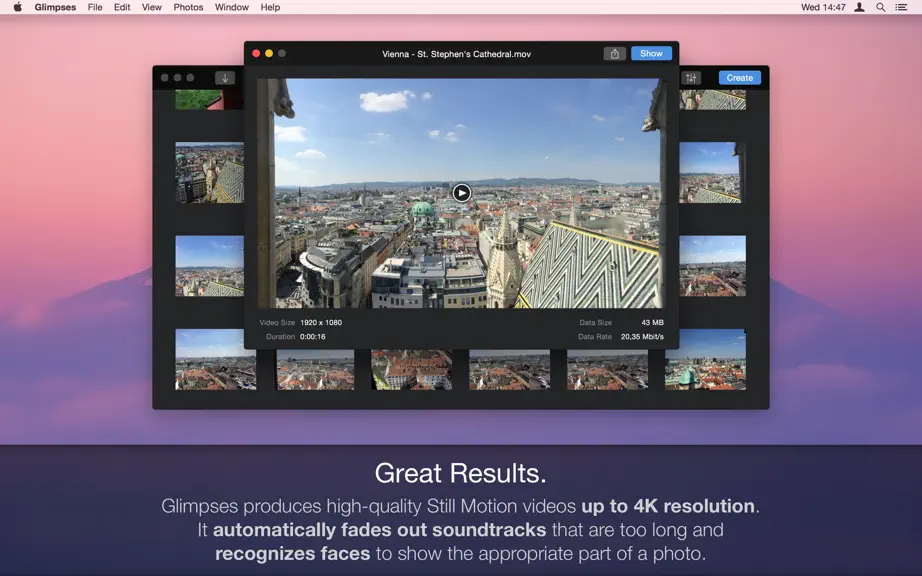Open the sliders settings icon
922x576 pixels.
click(691, 78)
